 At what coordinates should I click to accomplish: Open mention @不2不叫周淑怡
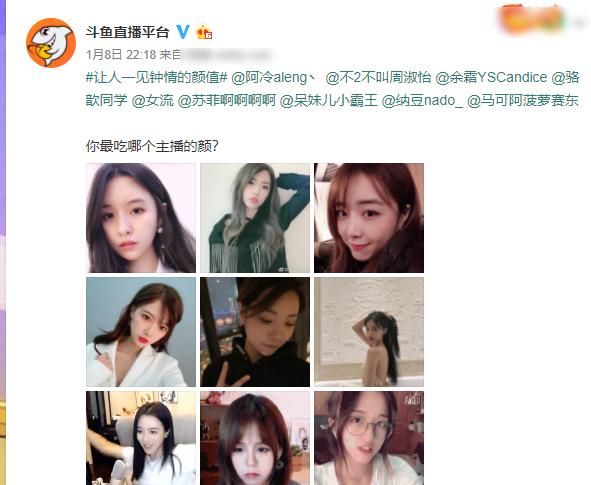pos(378,78)
